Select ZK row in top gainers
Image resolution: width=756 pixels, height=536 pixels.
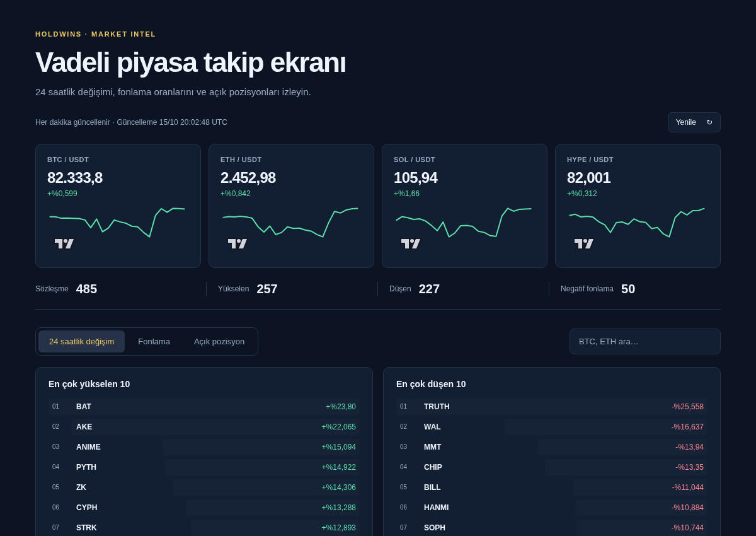[x=204, y=487]
